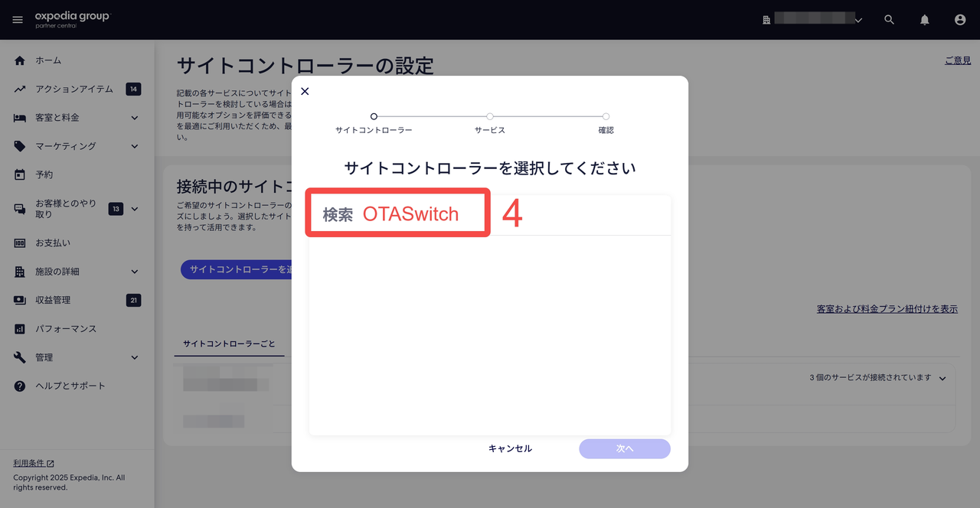Viewport: 980px width, 508px height.
Task: Open 予約 in the sidebar
Action: point(44,174)
